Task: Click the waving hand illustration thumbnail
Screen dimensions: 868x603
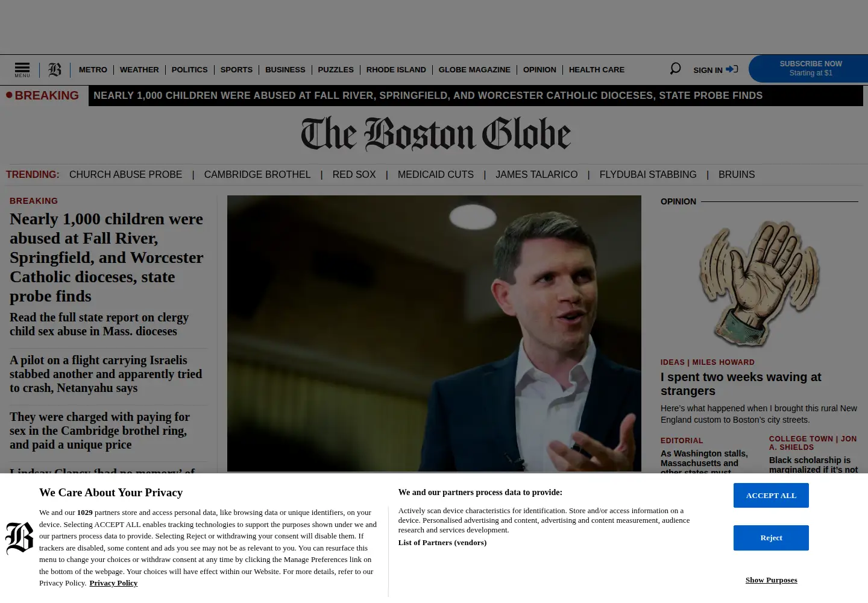Action: (x=759, y=283)
